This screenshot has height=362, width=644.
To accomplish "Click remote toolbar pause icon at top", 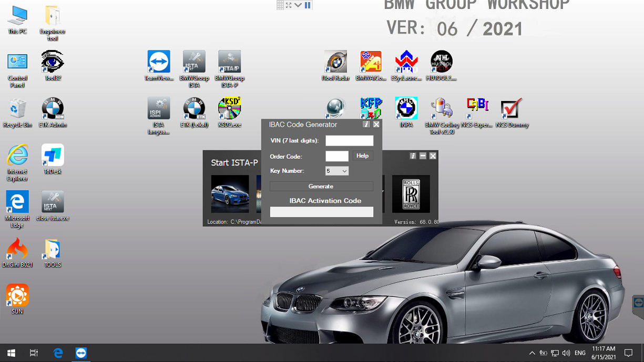I will [x=308, y=5].
